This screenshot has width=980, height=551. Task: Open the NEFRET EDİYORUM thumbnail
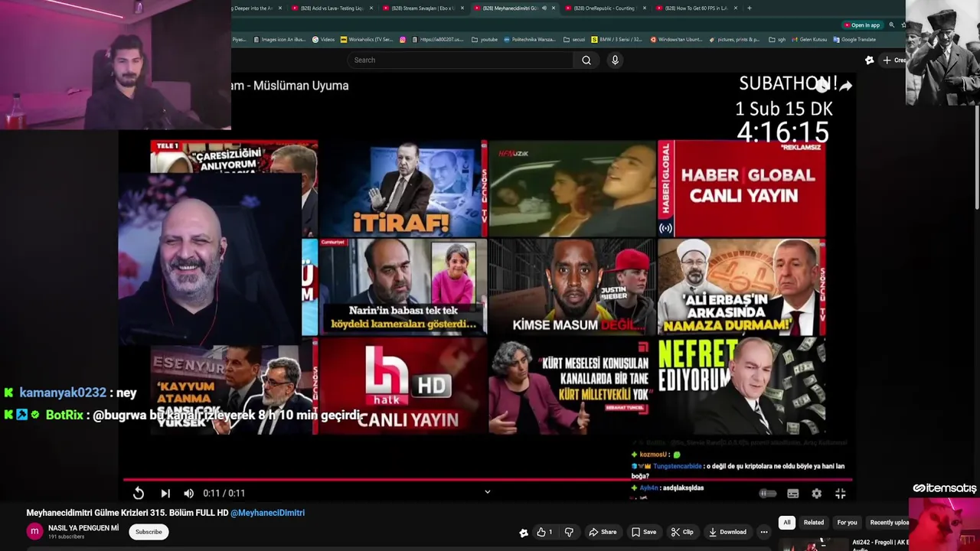[x=742, y=386]
